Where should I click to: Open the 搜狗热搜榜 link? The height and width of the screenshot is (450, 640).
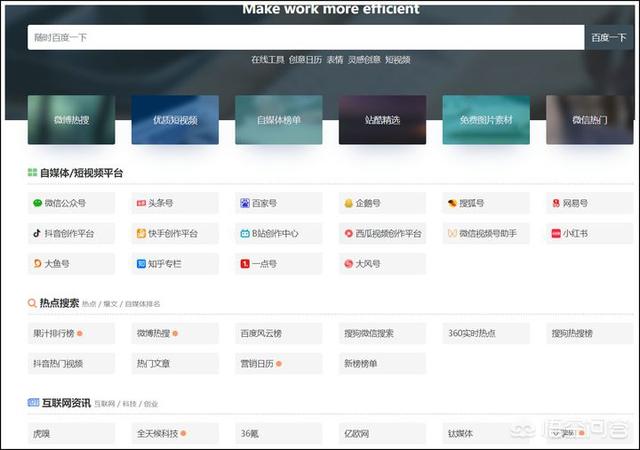pos(590,333)
